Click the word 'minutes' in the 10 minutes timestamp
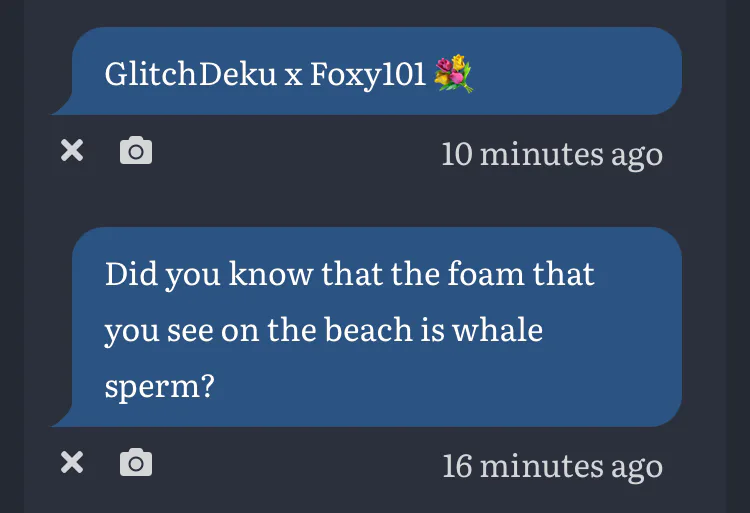 (541, 154)
